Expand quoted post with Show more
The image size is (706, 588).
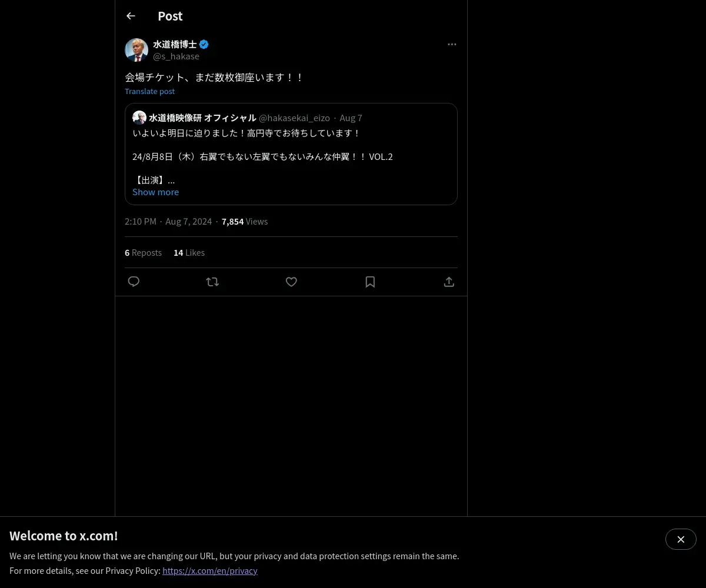point(155,192)
